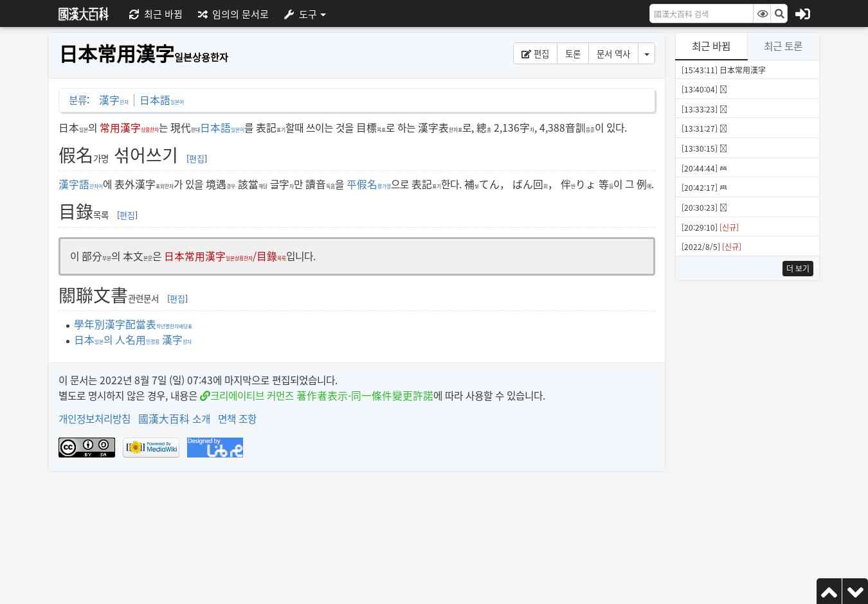The width and height of the screenshot is (868, 604).
Task: Click the Powered by MediaWiki badge
Action: pyautogui.click(x=150, y=447)
